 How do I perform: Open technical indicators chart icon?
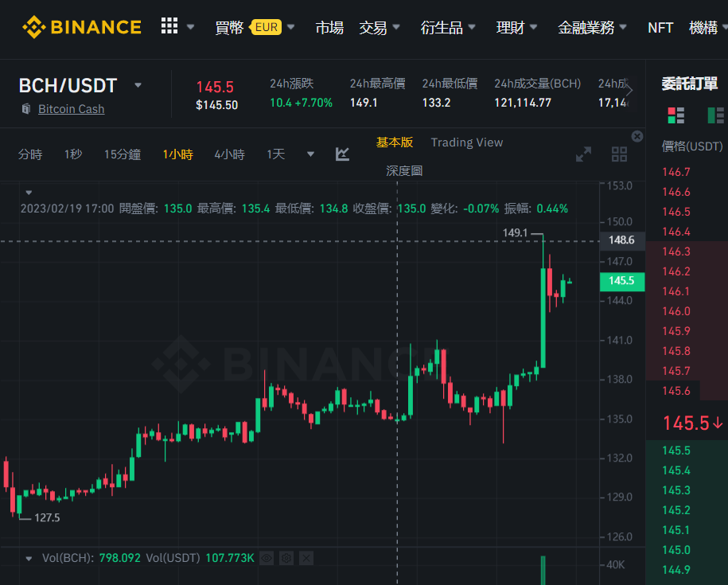point(343,154)
